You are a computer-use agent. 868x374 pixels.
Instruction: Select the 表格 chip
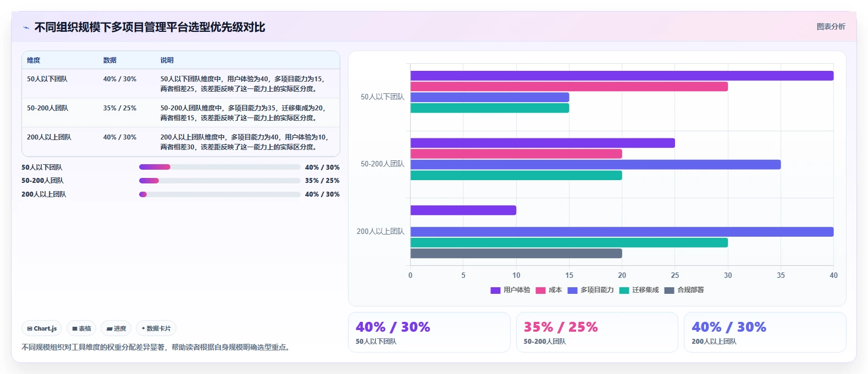(x=81, y=328)
